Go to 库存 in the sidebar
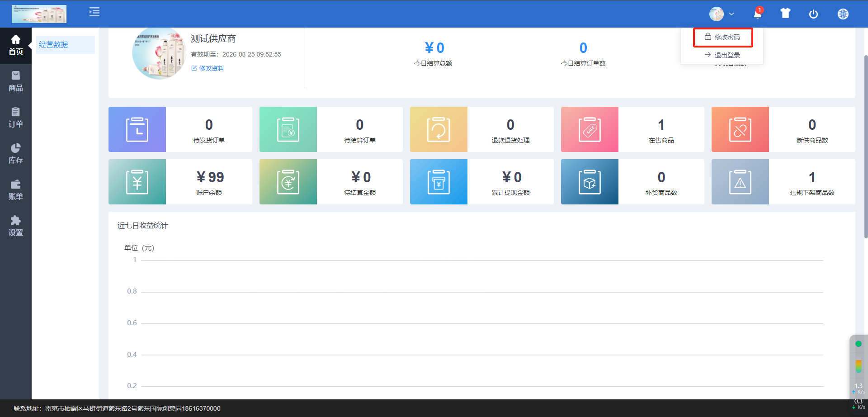Image resolution: width=868 pixels, height=417 pixels. (16, 154)
